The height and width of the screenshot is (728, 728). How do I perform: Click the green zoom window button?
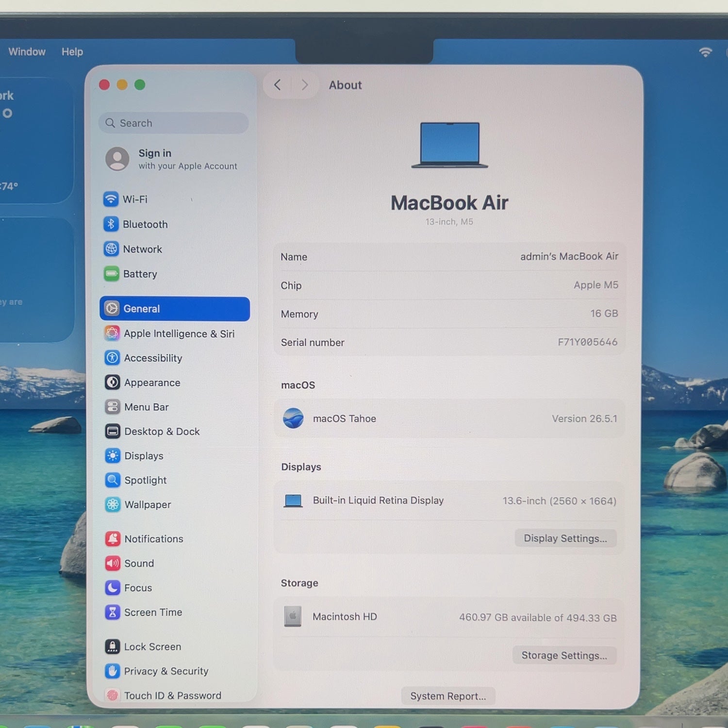(x=140, y=85)
